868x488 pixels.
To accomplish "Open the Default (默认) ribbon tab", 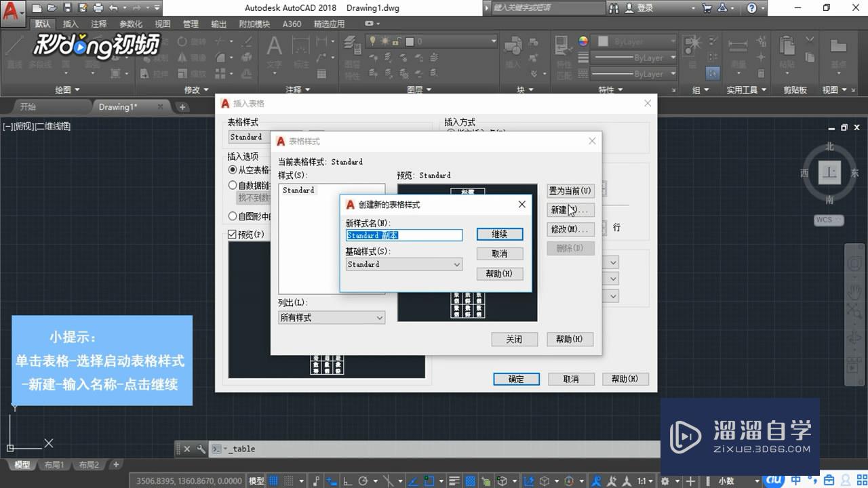I will (x=43, y=24).
